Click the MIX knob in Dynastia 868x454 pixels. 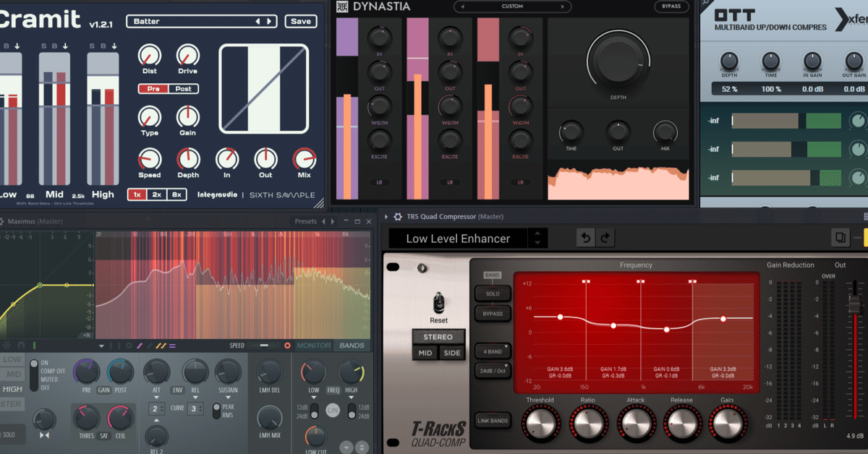[665, 132]
